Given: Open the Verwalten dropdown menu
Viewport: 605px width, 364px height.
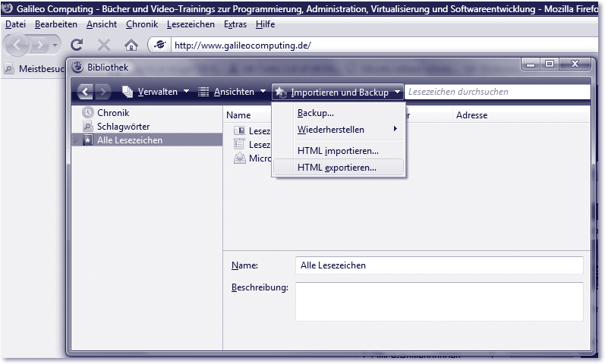Looking at the screenshot, I should (x=156, y=93).
